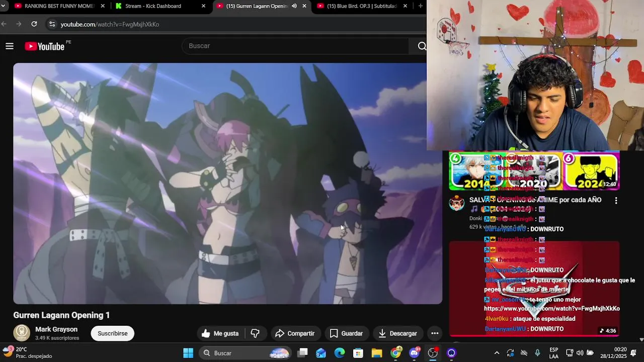Viewport: 644px width, 362px height.
Task: Show hidden system tray icons chevron
Action: pyautogui.click(x=497, y=353)
